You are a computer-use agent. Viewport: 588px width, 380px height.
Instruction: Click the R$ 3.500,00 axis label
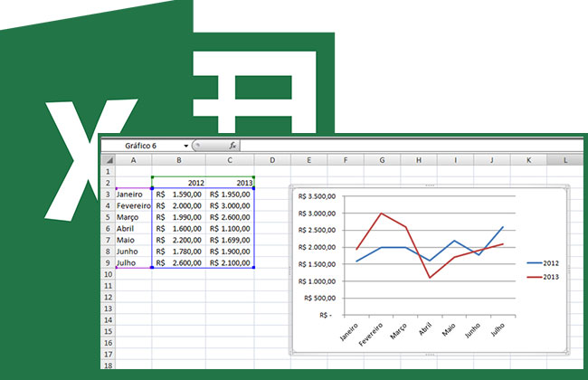click(317, 196)
